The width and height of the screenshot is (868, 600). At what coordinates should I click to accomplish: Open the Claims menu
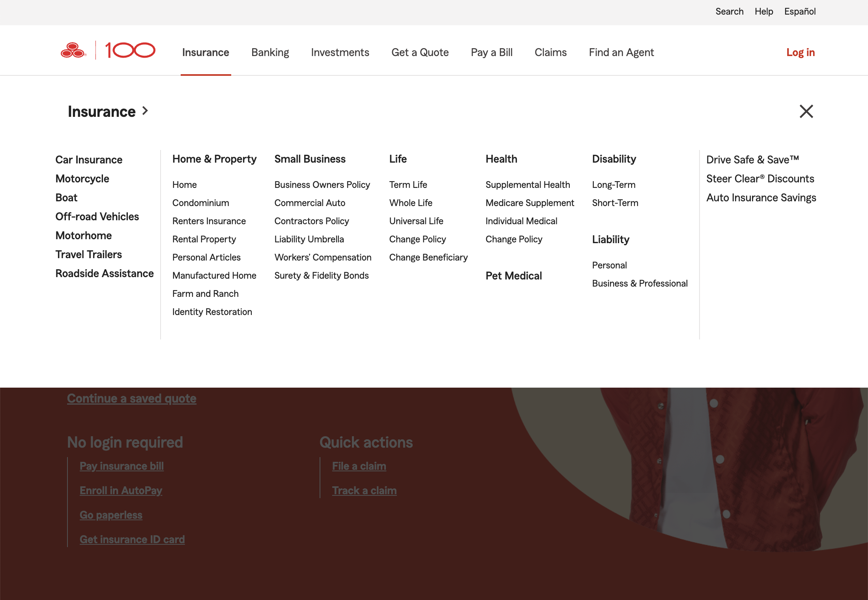tap(551, 52)
